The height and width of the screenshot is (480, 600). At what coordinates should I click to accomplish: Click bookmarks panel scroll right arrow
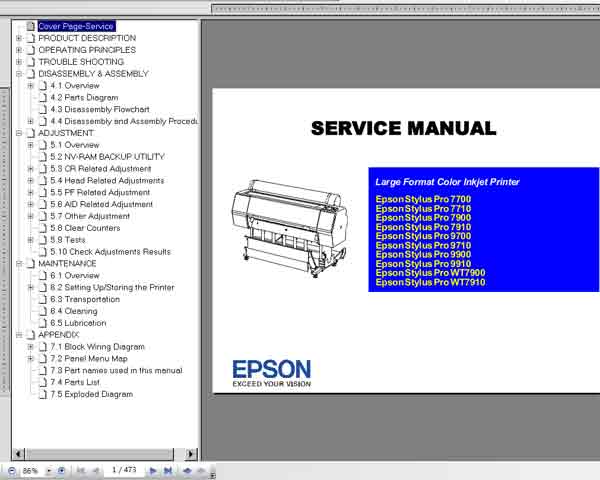tap(190, 454)
